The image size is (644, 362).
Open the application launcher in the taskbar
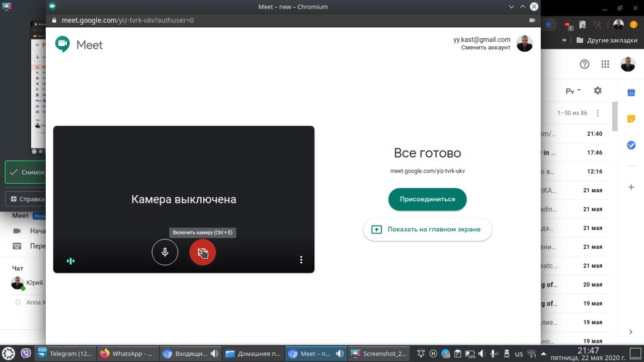click(x=9, y=353)
